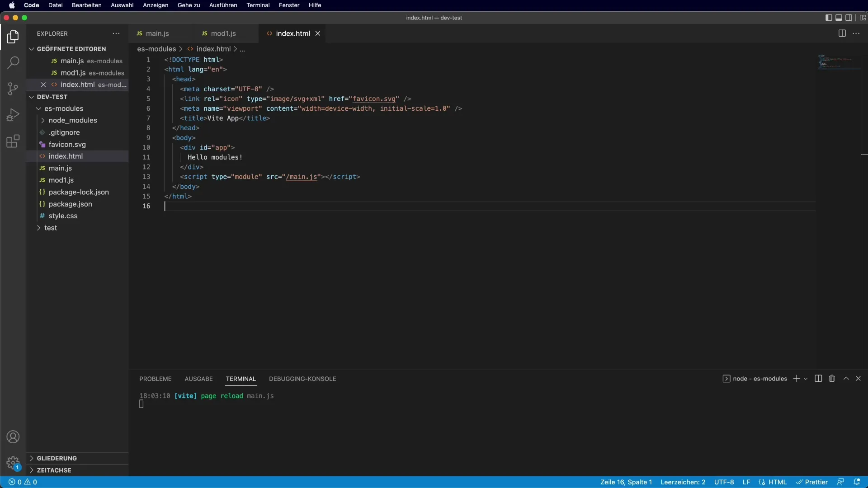Viewport: 868px width, 488px height.
Task: Close the index.html editor tab
Action: (x=318, y=33)
